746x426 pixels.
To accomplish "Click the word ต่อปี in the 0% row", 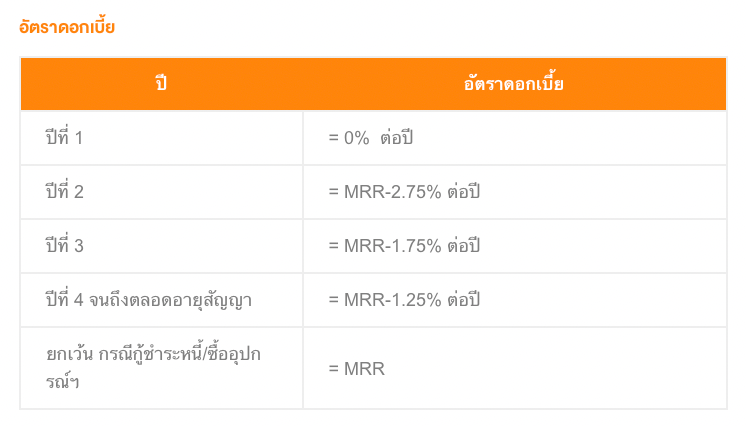I will click(x=397, y=138).
